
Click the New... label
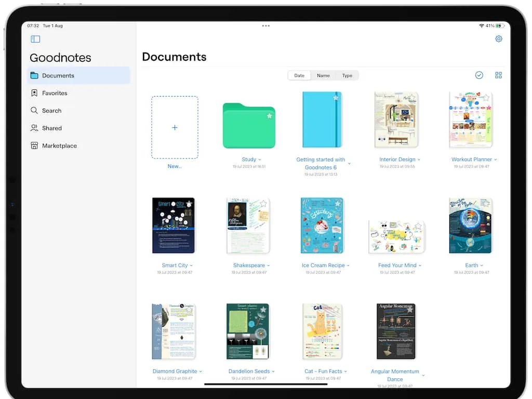click(x=175, y=166)
